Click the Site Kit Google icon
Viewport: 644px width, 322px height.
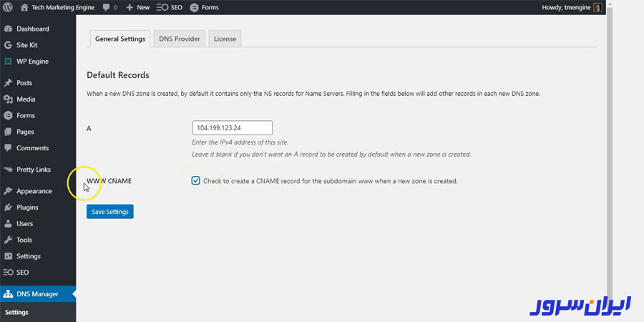[8, 45]
